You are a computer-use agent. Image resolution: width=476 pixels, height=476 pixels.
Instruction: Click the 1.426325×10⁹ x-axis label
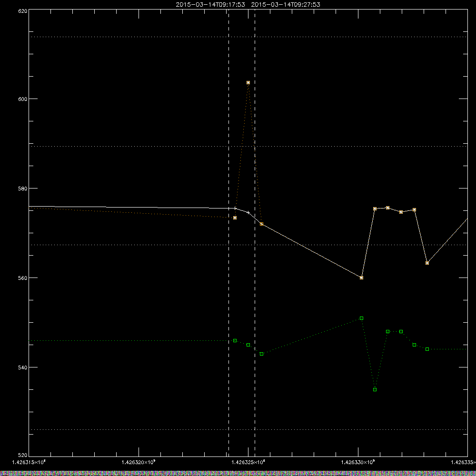(248, 462)
